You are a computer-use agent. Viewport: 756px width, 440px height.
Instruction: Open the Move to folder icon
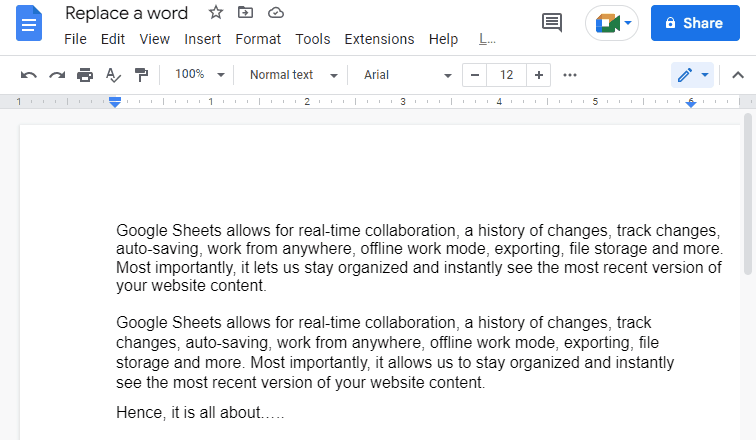(245, 13)
